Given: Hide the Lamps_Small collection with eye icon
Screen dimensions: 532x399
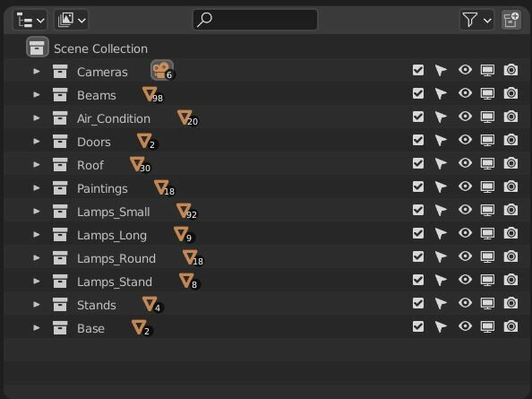Looking at the screenshot, I should click(x=465, y=210).
